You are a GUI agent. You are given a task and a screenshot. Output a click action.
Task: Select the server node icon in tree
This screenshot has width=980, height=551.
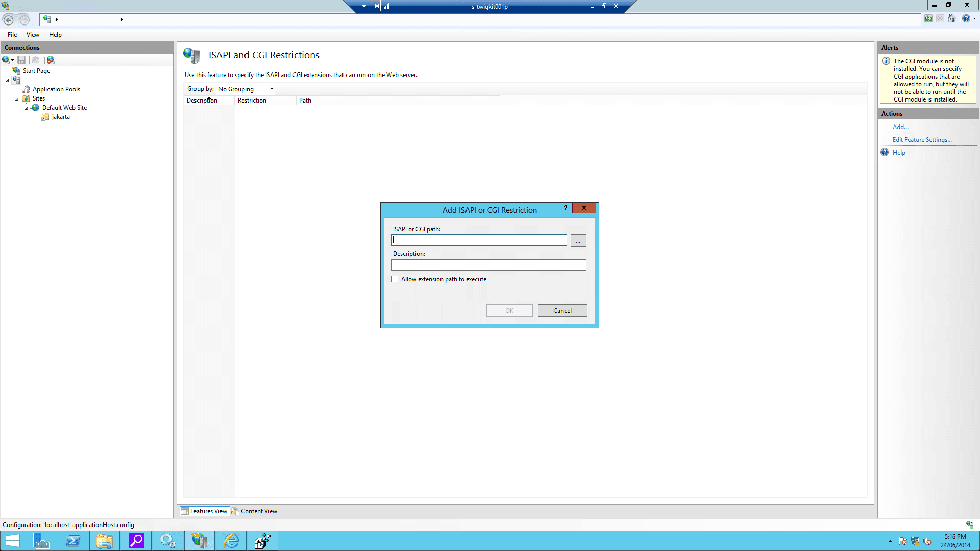coord(17,80)
